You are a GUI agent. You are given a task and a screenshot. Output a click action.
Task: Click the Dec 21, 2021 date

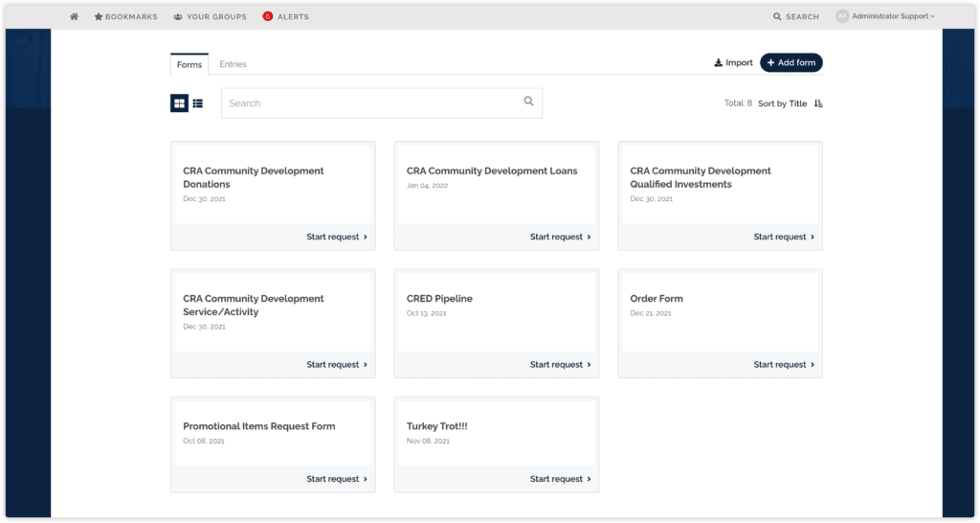pyautogui.click(x=651, y=313)
